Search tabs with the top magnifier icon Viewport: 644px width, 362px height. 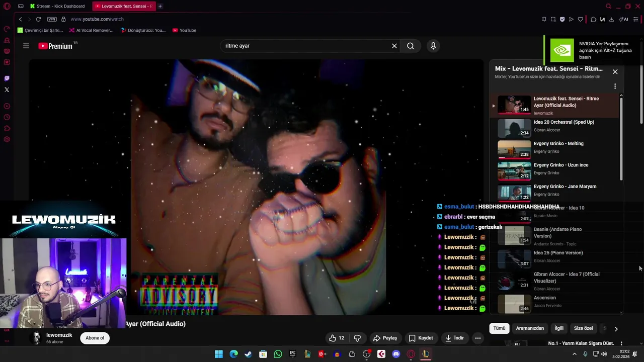click(608, 6)
